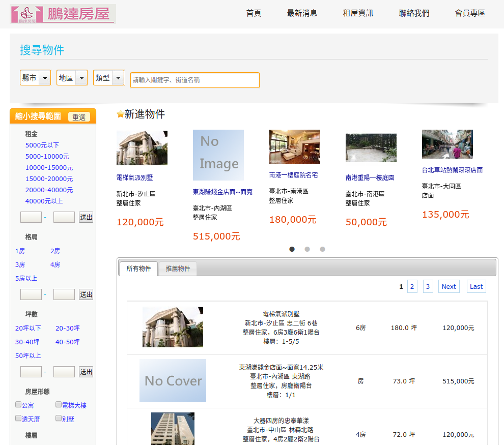This screenshot has width=504, height=447.
Task: Go to page 2 of the listings
Action: [x=412, y=286]
